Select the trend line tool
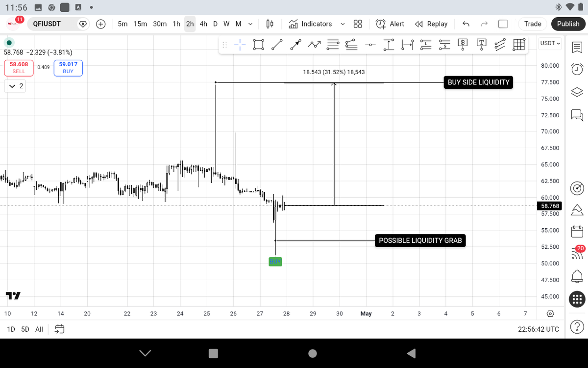Viewport: 588px width, 368px height. [277, 45]
